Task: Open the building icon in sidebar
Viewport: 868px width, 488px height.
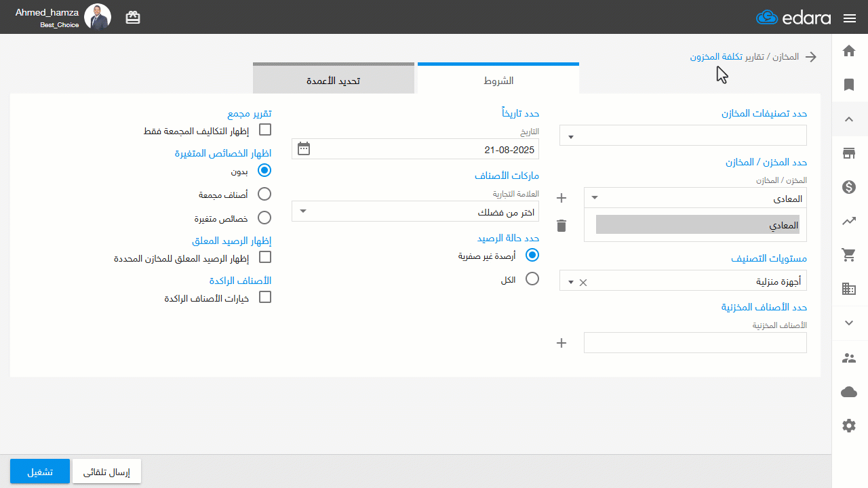Action: tap(849, 289)
